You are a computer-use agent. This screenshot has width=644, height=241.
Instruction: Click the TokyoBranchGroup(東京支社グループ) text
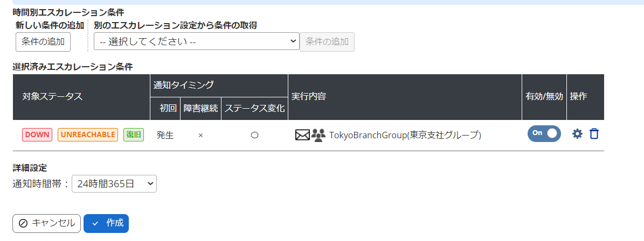tap(405, 135)
